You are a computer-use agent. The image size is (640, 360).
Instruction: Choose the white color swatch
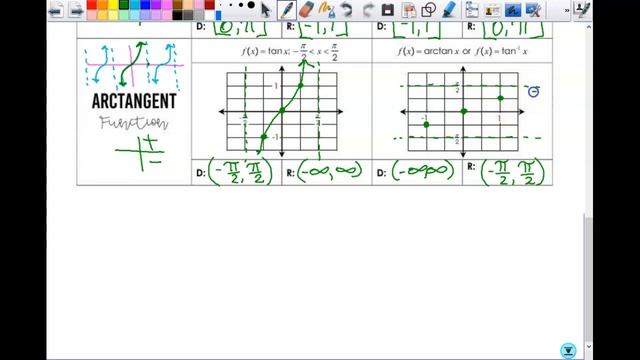[x=210, y=15]
